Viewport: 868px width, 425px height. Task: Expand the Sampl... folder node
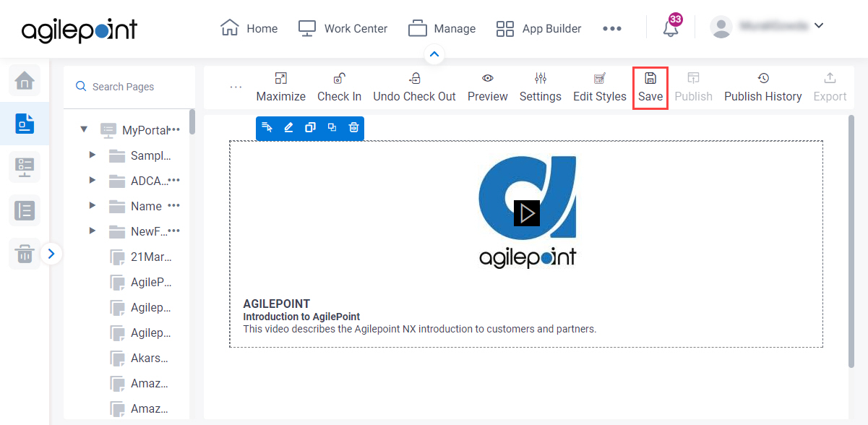[92, 155]
